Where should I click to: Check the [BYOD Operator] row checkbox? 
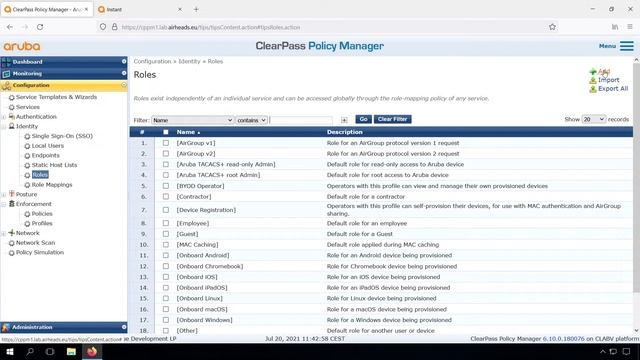click(x=166, y=186)
